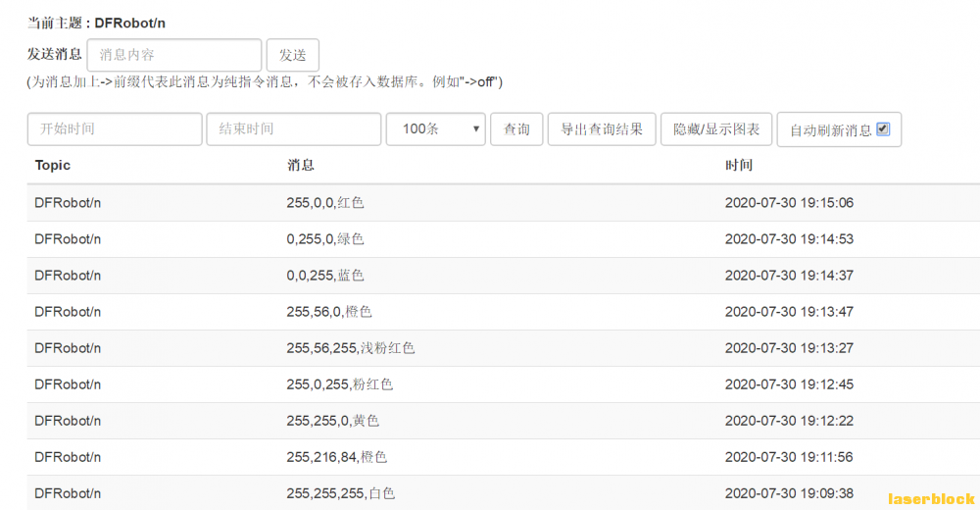980x510 pixels.
Task: Select message 255,255,0,黄色
Action: [332, 421]
